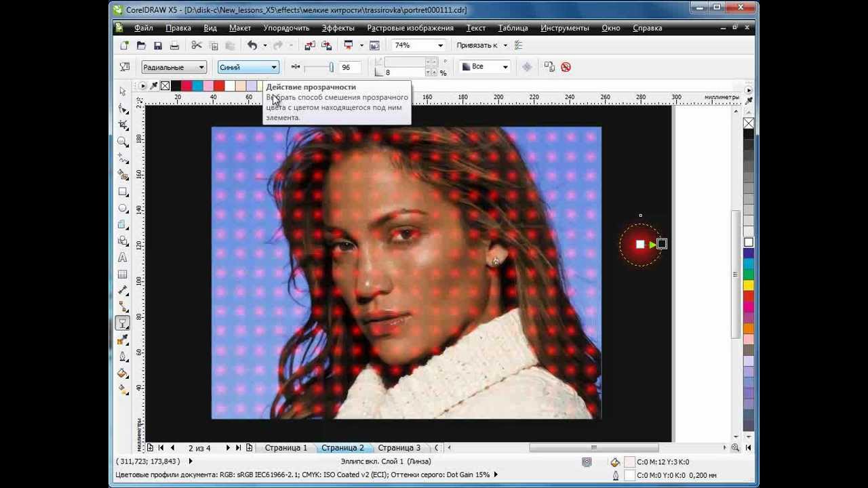Click the Import icon

coord(309,45)
